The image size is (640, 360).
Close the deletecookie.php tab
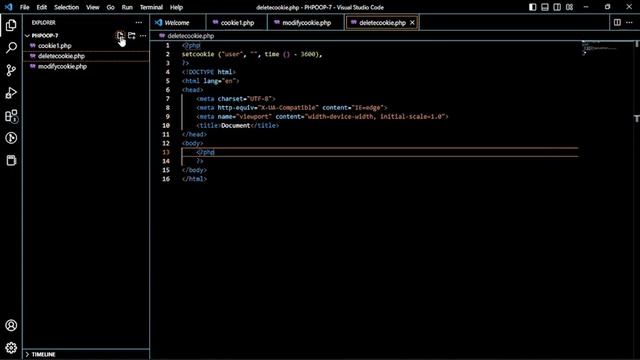(x=412, y=22)
